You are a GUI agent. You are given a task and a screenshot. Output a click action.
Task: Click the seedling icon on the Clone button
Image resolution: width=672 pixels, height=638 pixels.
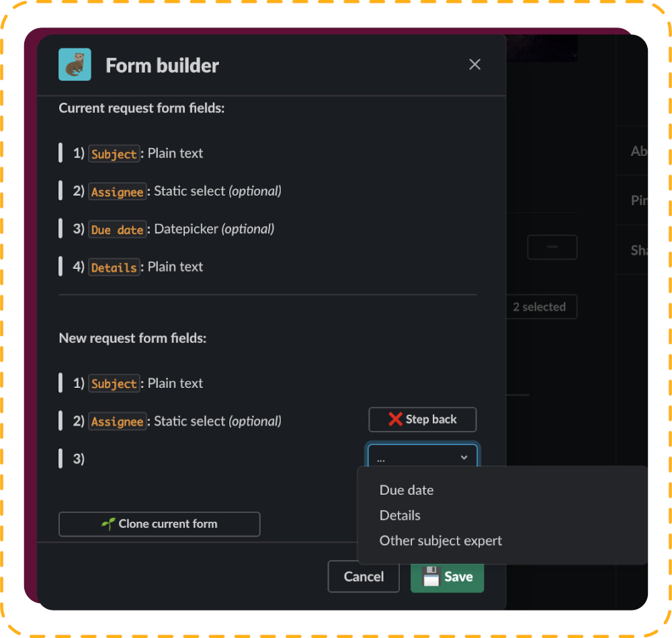[x=108, y=524]
